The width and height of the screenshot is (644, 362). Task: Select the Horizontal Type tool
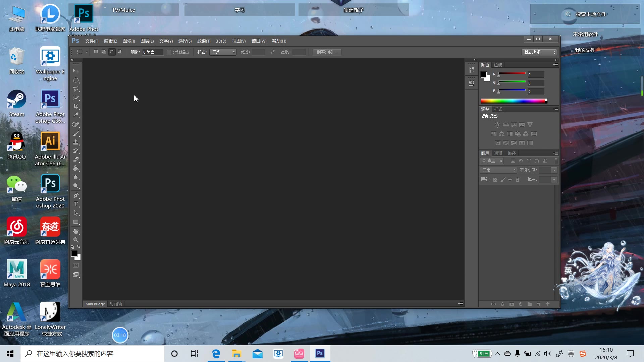(76, 204)
